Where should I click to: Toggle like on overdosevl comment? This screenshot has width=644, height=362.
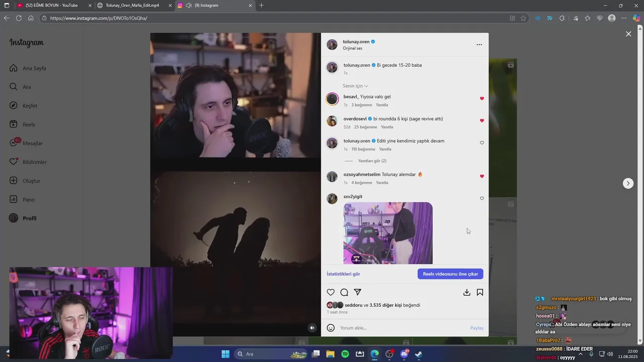pyautogui.click(x=481, y=121)
